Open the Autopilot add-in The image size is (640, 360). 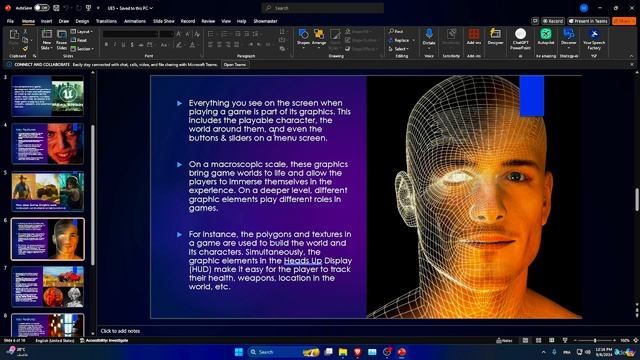point(546,37)
